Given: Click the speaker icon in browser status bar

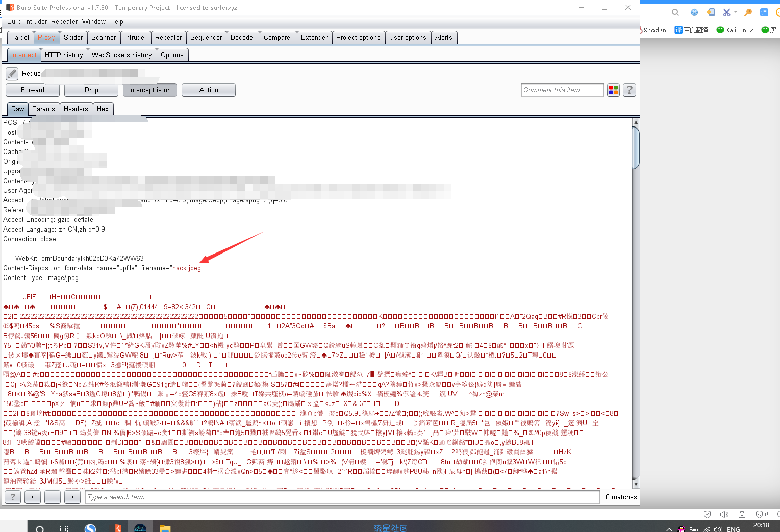Looking at the screenshot, I should (724, 514).
